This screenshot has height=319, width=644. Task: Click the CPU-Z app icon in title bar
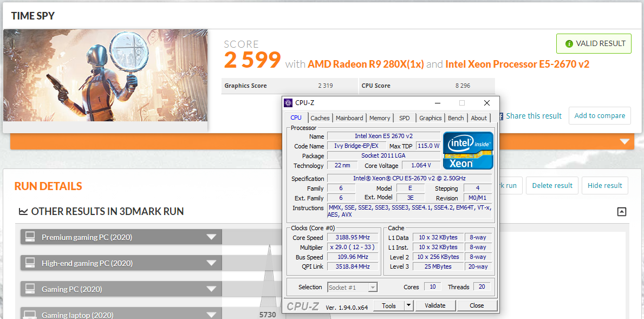click(x=289, y=103)
